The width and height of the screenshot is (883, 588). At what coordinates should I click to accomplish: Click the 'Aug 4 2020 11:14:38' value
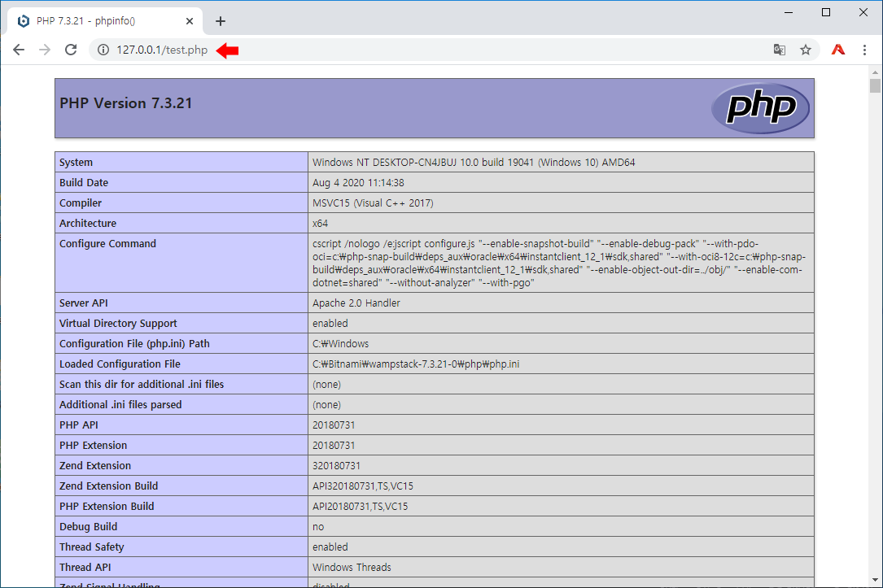pyautogui.click(x=358, y=183)
